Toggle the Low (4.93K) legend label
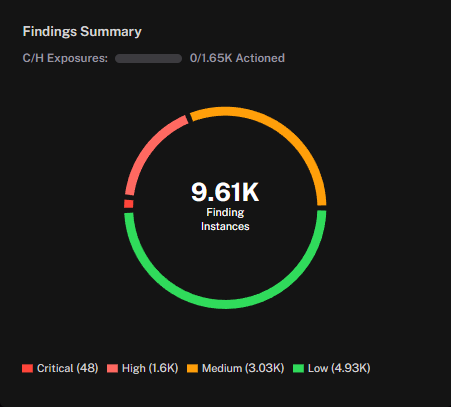 [339, 368]
